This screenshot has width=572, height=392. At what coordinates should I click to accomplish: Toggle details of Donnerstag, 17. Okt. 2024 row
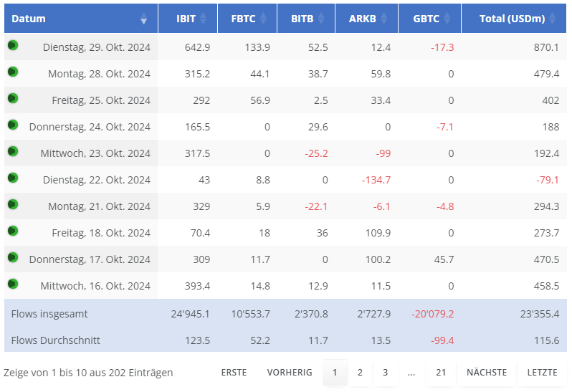13,257
